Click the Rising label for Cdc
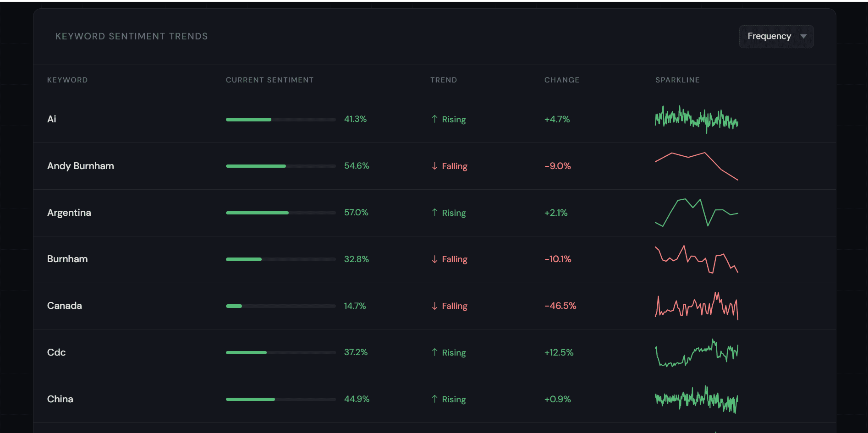 454,353
